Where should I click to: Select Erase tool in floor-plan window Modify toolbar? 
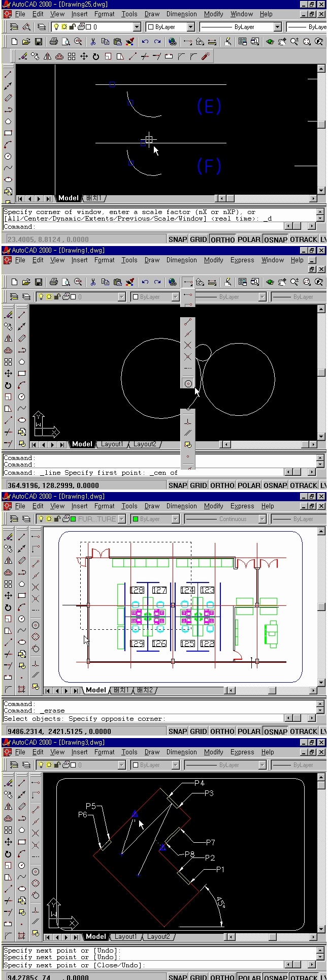(8, 537)
